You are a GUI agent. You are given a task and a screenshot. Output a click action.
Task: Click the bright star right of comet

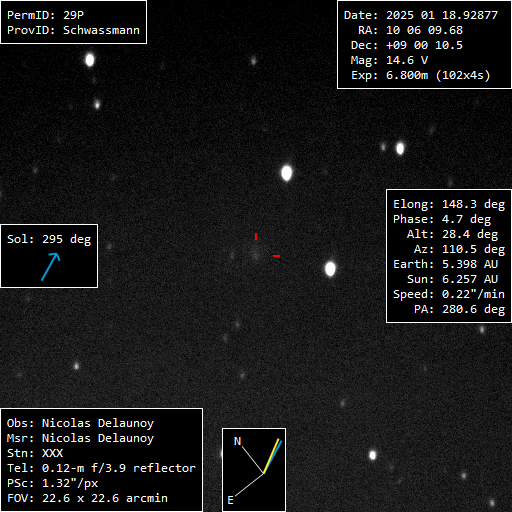[330, 269]
